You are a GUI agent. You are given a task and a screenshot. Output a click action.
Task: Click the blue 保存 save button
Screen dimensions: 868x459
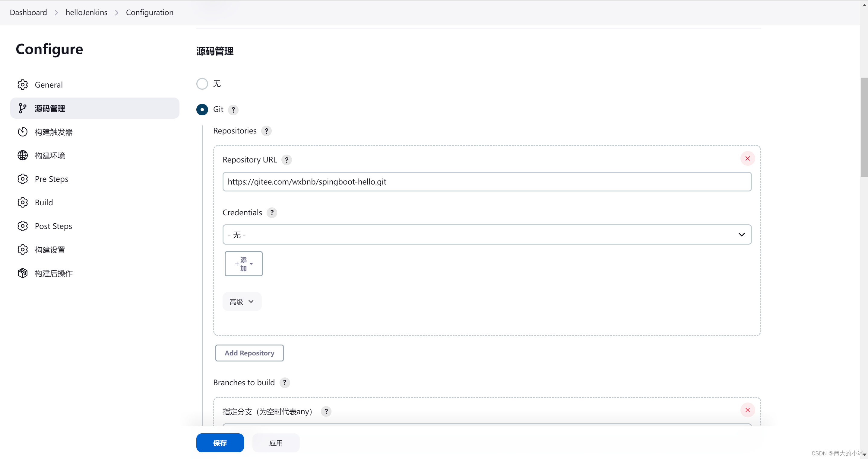pos(220,443)
